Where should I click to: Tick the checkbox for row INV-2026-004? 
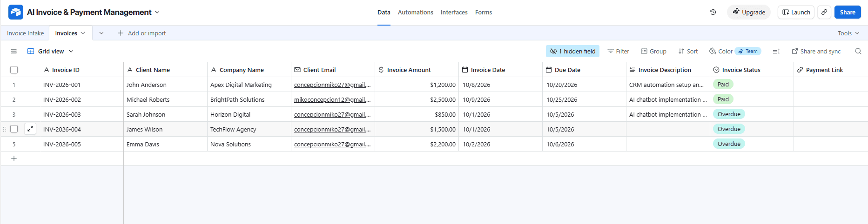coord(14,129)
